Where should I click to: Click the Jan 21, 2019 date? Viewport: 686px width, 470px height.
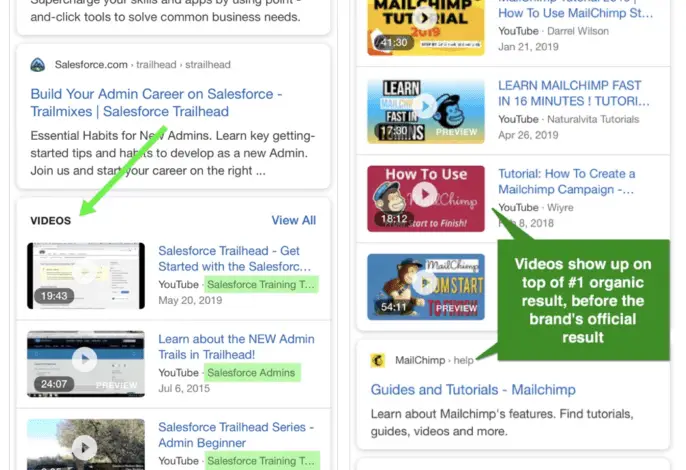tap(528, 47)
